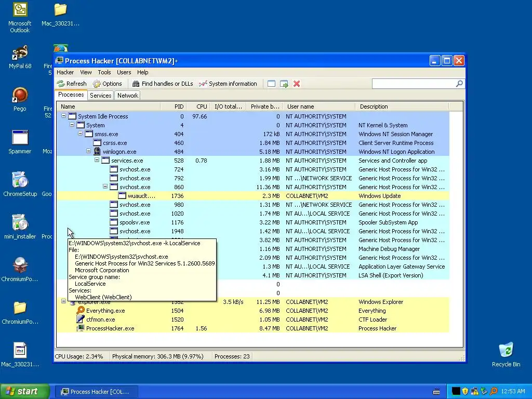Sort by I/O total column header
532x399 pixels.
coord(228,107)
